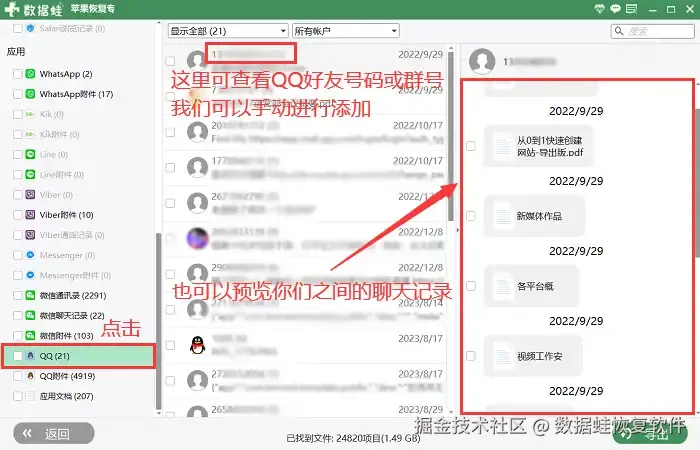Open the chat feedback icon in title bar
This screenshot has width=700, height=450.
point(615,9)
